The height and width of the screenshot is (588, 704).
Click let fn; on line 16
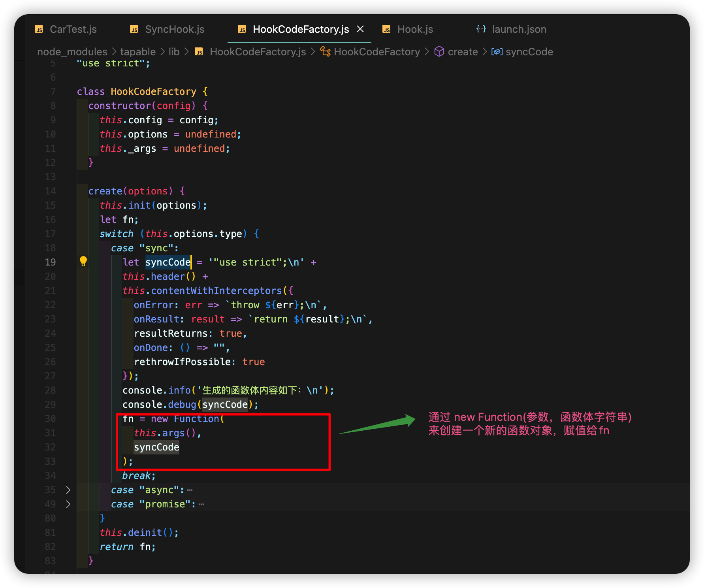tap(119, 220)
